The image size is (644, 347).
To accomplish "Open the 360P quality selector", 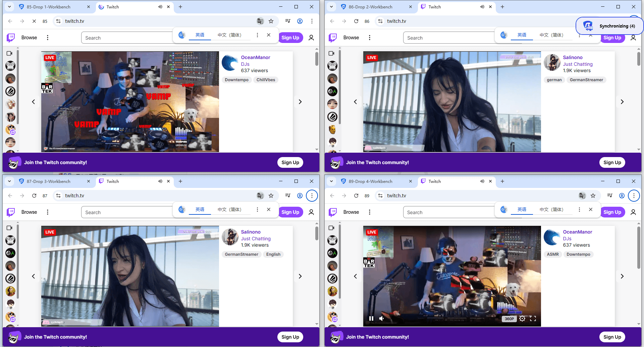I will pyautogui.click(x=509, y=318).
